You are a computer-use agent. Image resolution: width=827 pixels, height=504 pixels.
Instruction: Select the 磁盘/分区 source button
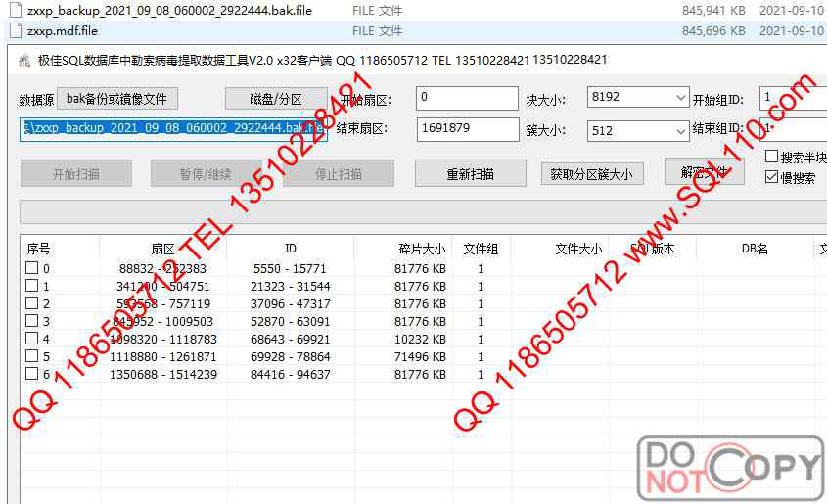coord(275,99)
